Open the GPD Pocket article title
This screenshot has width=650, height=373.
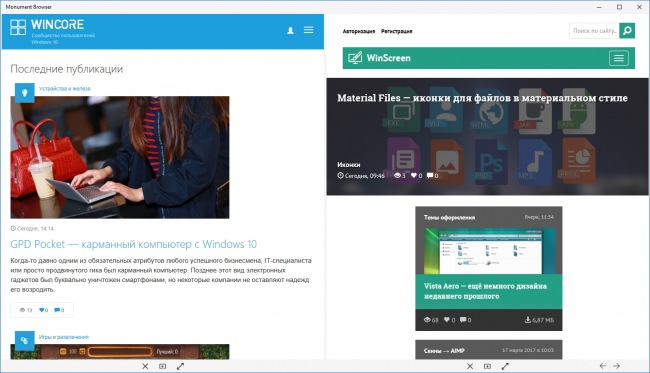(x=133, y=244)
